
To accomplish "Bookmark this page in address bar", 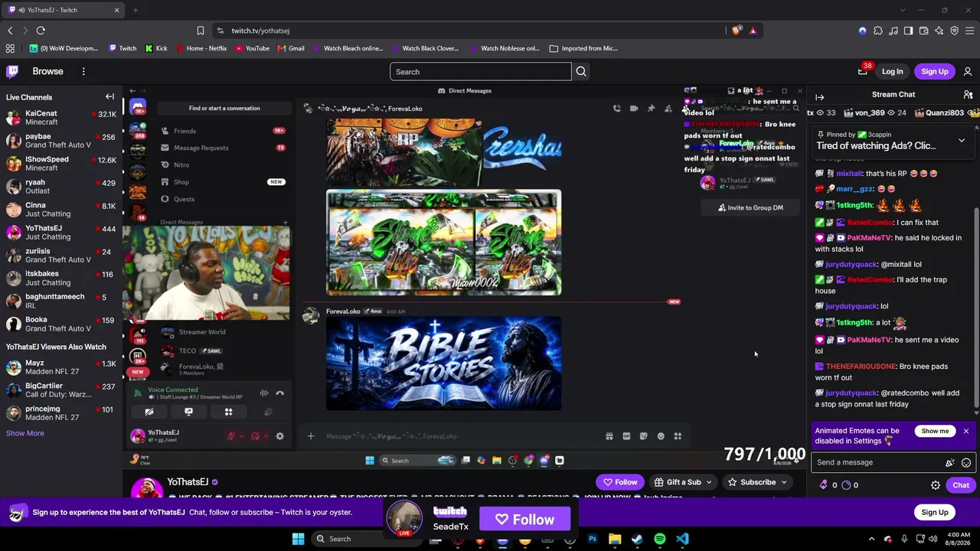I will point(201,31).
